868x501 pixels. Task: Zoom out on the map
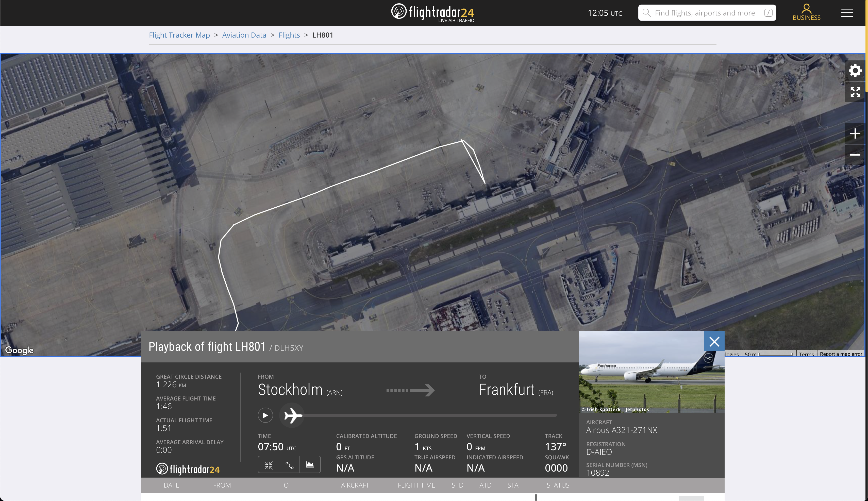tap(855, 155)
